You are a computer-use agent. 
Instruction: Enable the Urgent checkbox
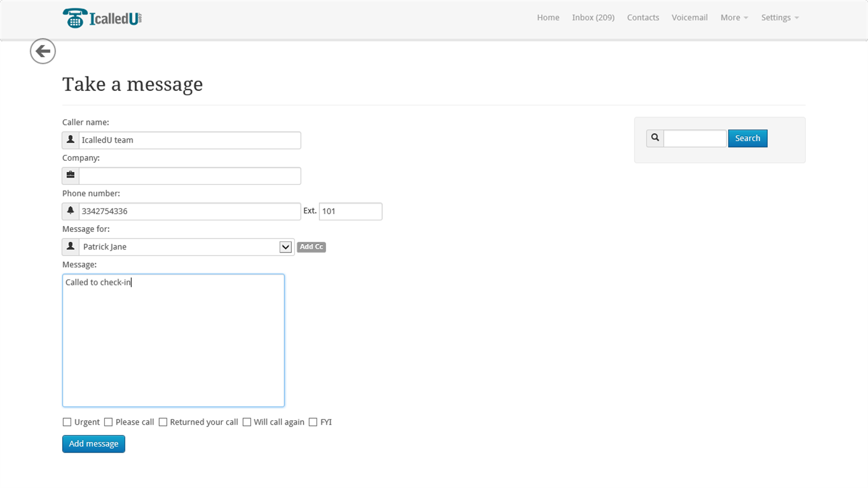coord(67,422)
